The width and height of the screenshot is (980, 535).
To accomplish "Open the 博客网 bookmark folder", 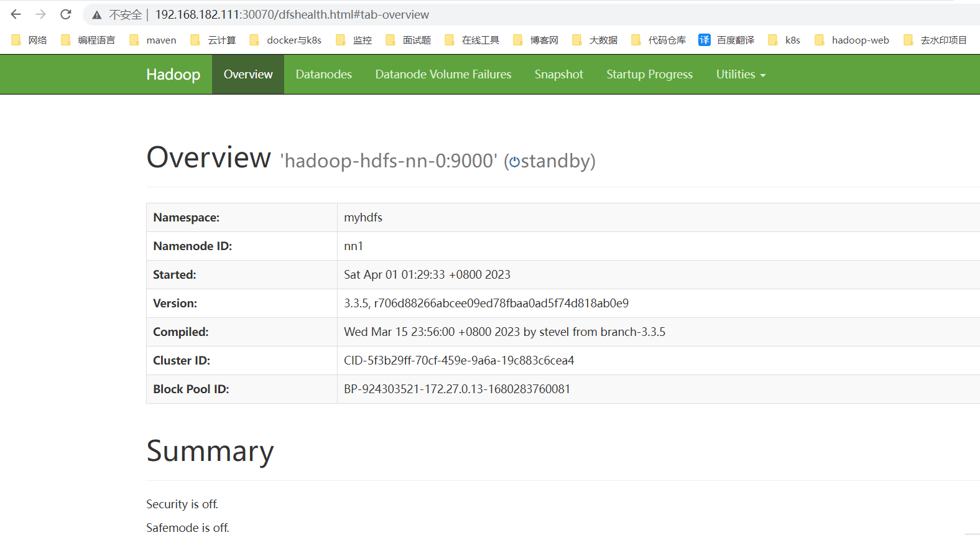I will (536, 40).
